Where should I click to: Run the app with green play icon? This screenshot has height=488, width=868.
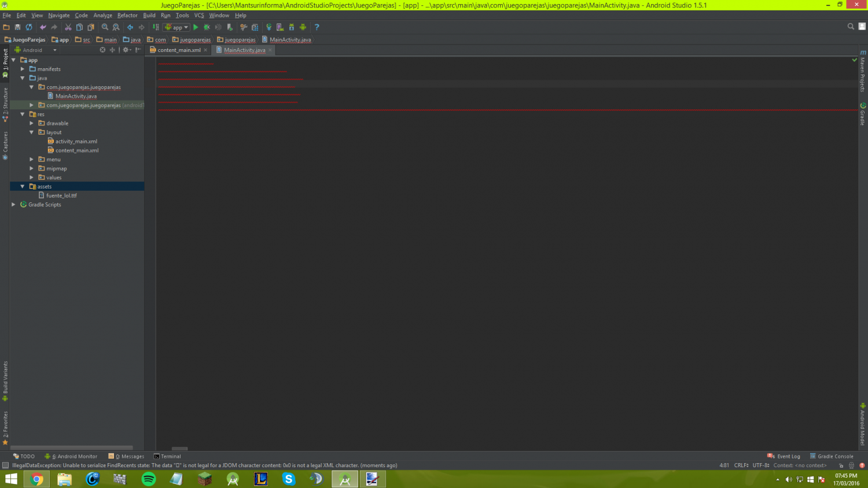[x=196, y=27]
